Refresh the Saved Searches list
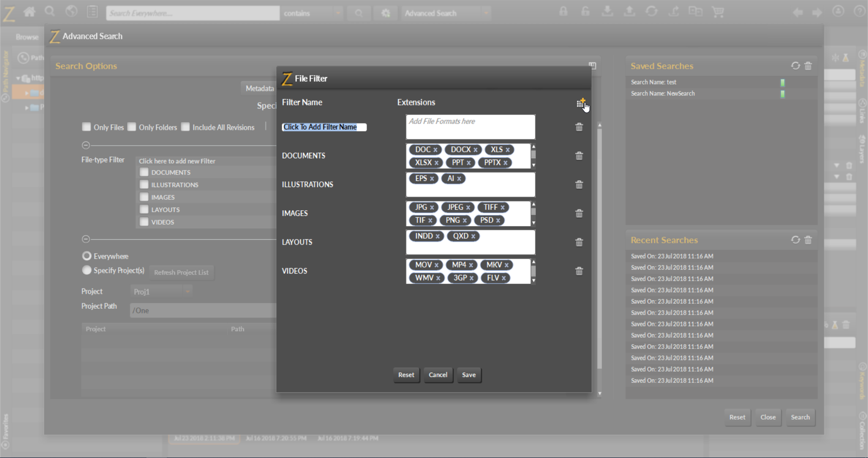Image resolution: width=868 pixels, height=458 pixels. (x=796, y=66)
